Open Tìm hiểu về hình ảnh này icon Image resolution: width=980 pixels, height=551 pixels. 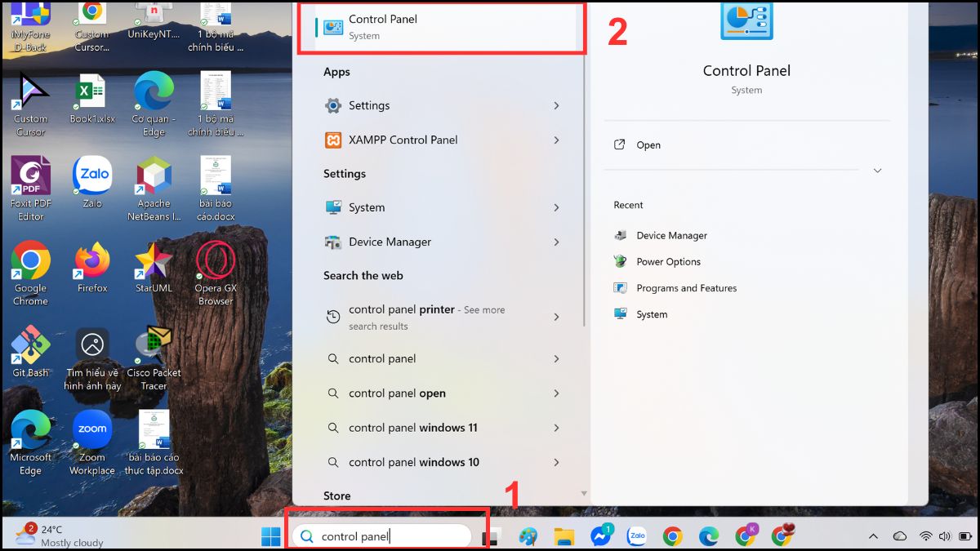click(x=92, y=358)
